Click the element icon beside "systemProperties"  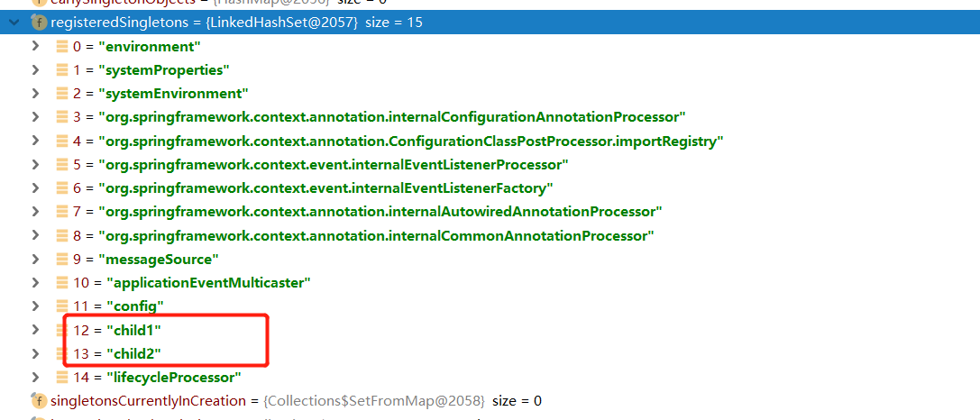pos(62,70)
